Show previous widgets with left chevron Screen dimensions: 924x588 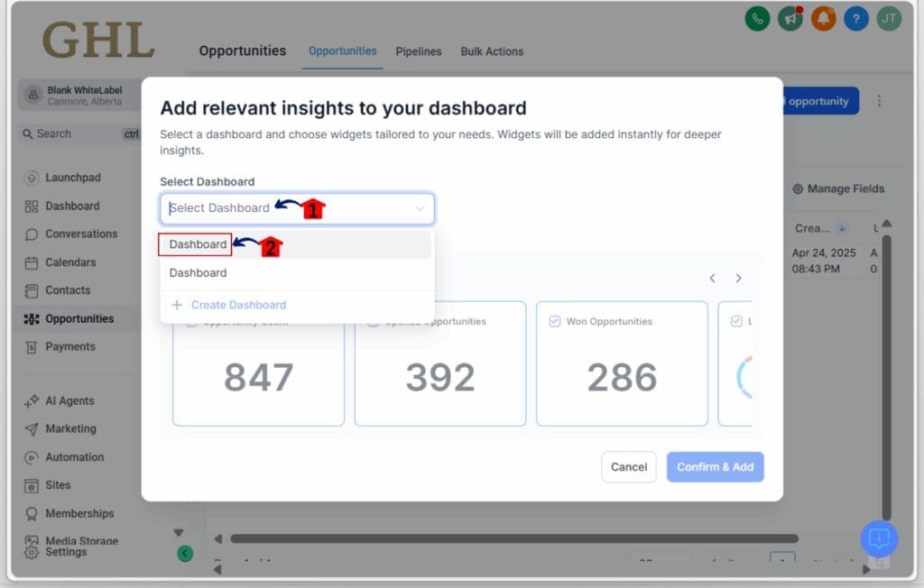coord(713,278)
